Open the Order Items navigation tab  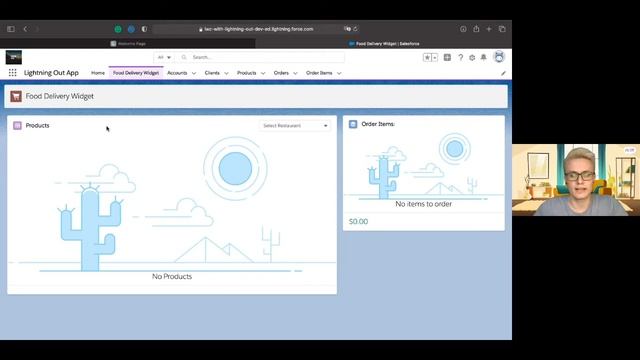[319, 73]
